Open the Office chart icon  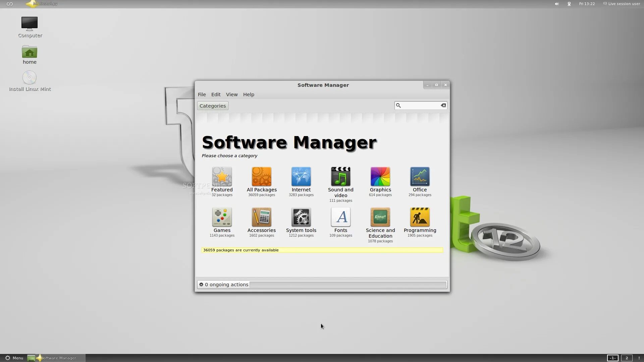pyautogui.click(x=420, y=176)
